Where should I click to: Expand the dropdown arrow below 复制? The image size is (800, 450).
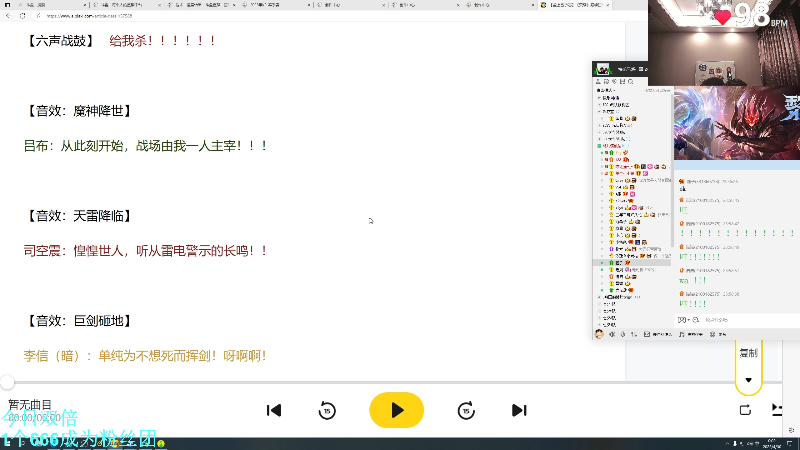[748, 380]
